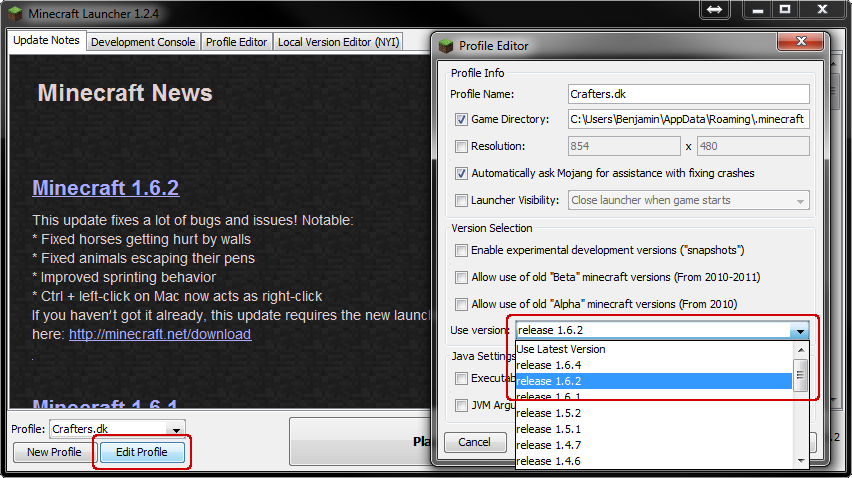
Task: Disable automatic Mojang crash assistance checkbox
Action: point(461,173)
